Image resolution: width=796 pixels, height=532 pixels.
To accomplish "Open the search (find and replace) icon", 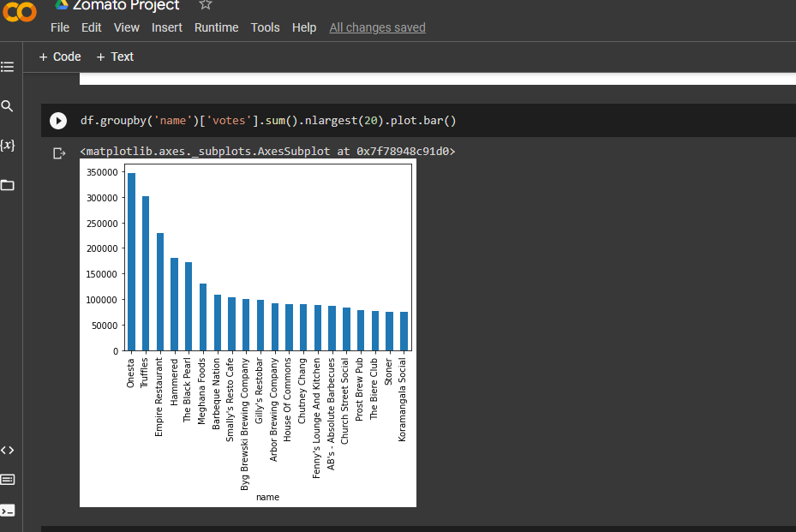I will coord(7,106).
